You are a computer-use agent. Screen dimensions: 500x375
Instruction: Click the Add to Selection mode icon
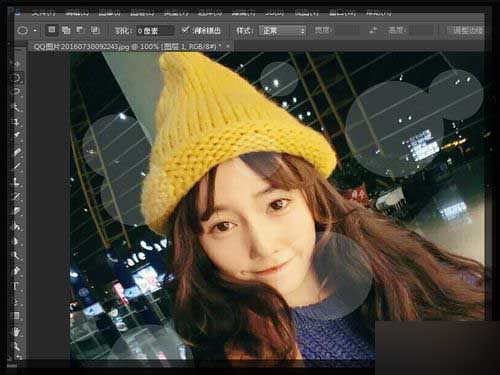pyautogui.click(x=66, y=30)
